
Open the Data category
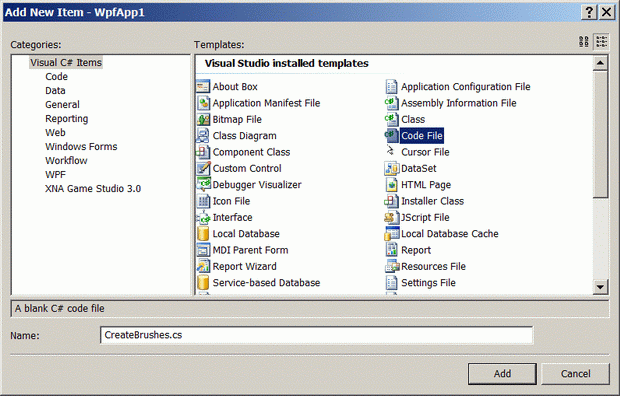[x=55, y=91]
